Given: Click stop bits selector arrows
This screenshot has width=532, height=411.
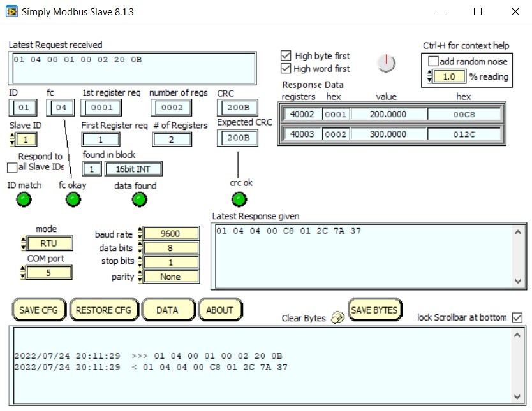Looking at the screenshot, I should 140,262.
